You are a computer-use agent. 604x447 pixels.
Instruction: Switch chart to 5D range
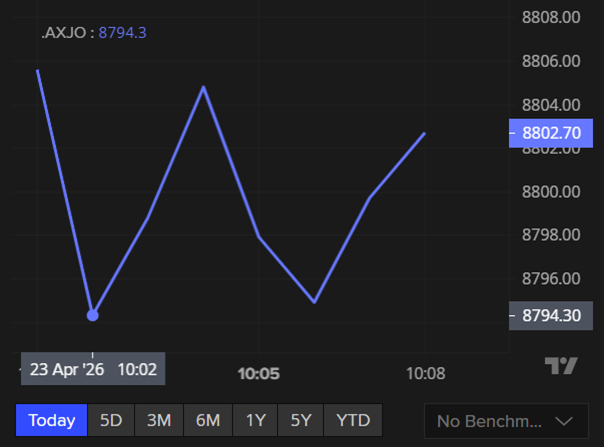(111, 420)
